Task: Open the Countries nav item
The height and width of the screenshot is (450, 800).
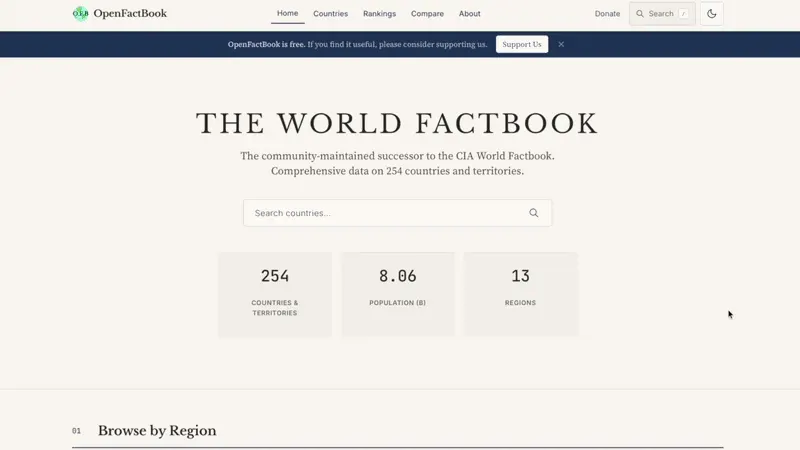Action: coord(331,14)
